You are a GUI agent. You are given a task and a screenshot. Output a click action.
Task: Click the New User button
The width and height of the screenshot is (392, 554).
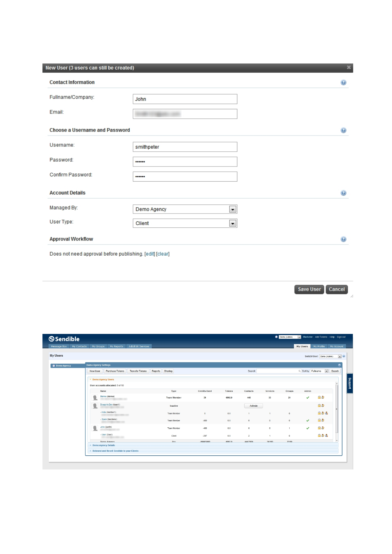click(95, 371)
